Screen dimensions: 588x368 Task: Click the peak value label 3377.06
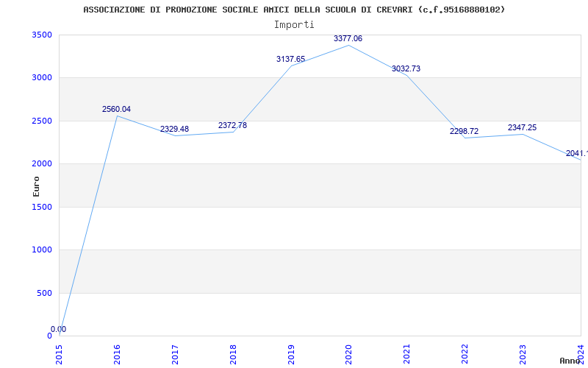point(348,38)
